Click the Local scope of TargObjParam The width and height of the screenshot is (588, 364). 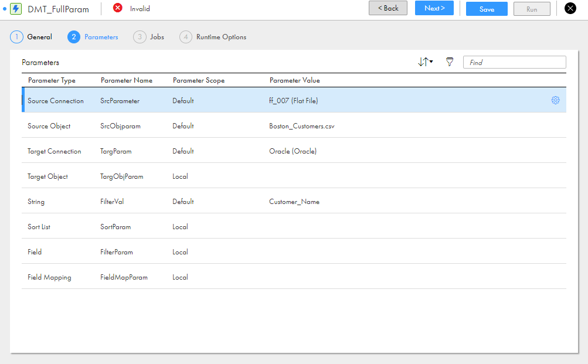point(180,176)
